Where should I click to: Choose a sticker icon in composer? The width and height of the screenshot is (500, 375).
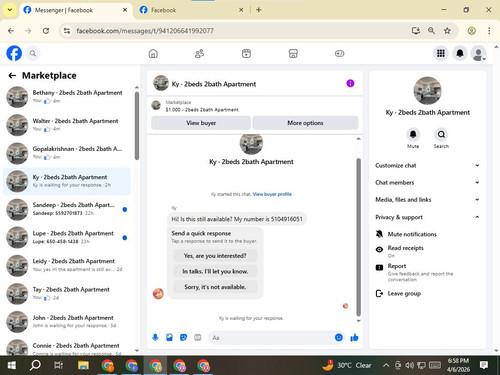pyautogui.click(x=183, y=338)
